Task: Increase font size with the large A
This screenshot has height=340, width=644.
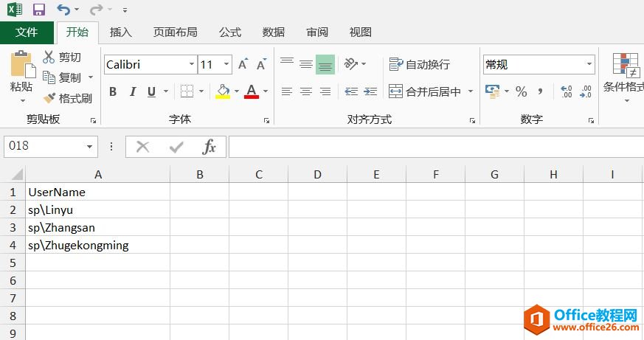Action: [243, 64]
